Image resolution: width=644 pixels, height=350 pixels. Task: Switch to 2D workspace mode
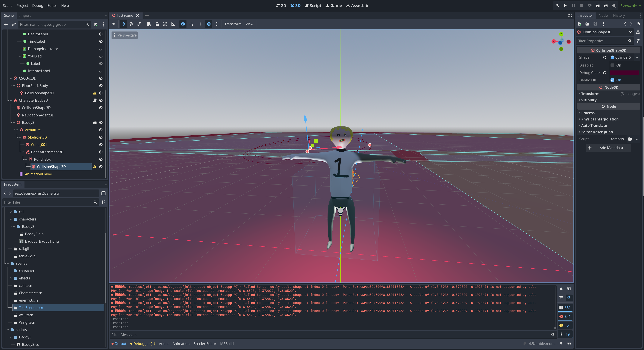click(x=281, y=5)
